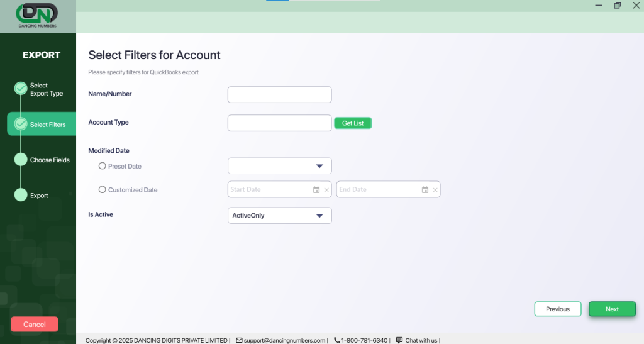Open the Preset Date dropdown
The width and height of the screenshot is (644, 344).
pos(280,166)
